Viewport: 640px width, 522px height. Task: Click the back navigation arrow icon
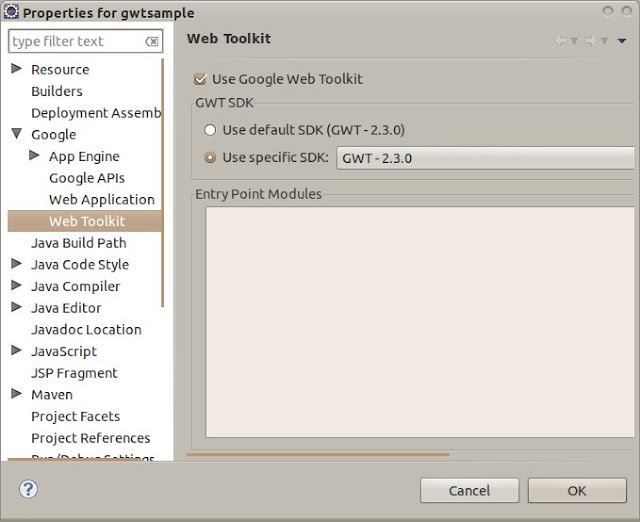tap(561, 40)
